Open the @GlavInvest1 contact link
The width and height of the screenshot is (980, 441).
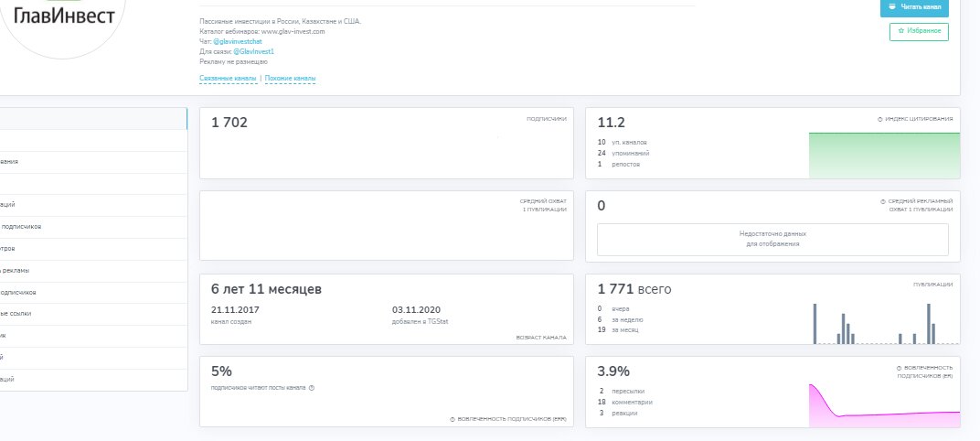click(253, 51)
